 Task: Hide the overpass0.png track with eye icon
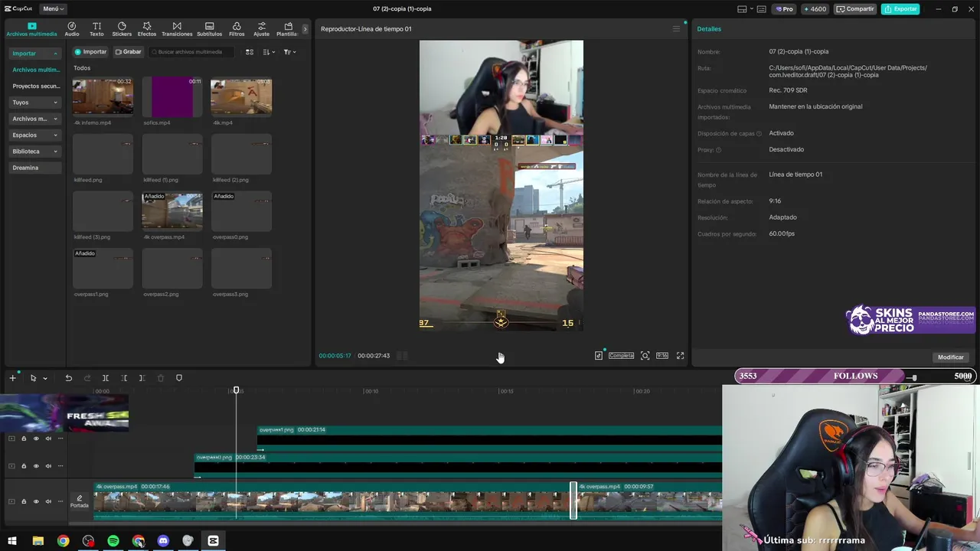36,466
